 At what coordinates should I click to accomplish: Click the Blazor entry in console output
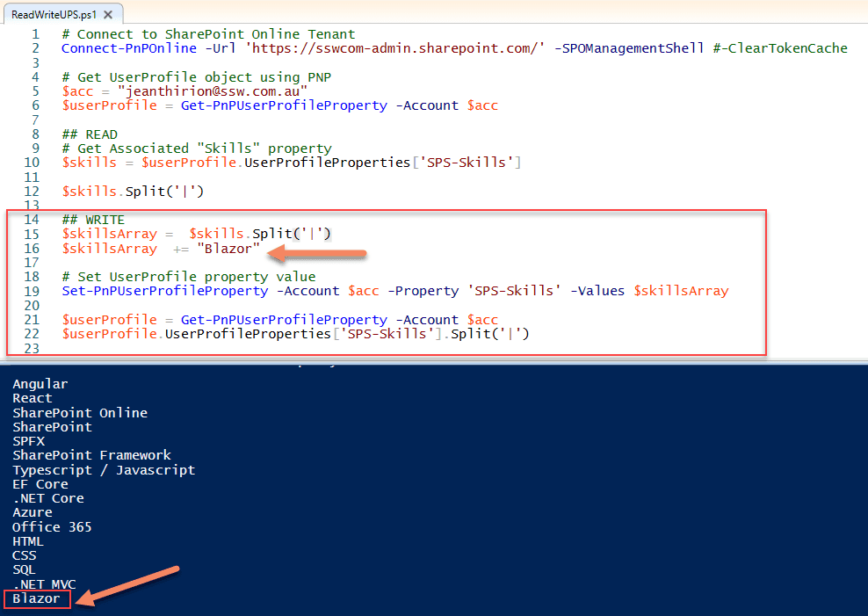coord(37,598)
